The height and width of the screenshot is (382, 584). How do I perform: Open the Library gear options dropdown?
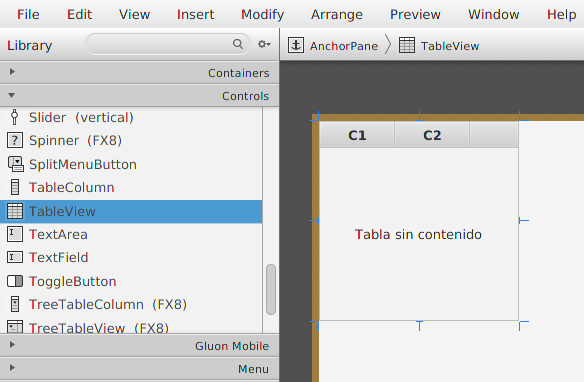[x=264, y=44]
